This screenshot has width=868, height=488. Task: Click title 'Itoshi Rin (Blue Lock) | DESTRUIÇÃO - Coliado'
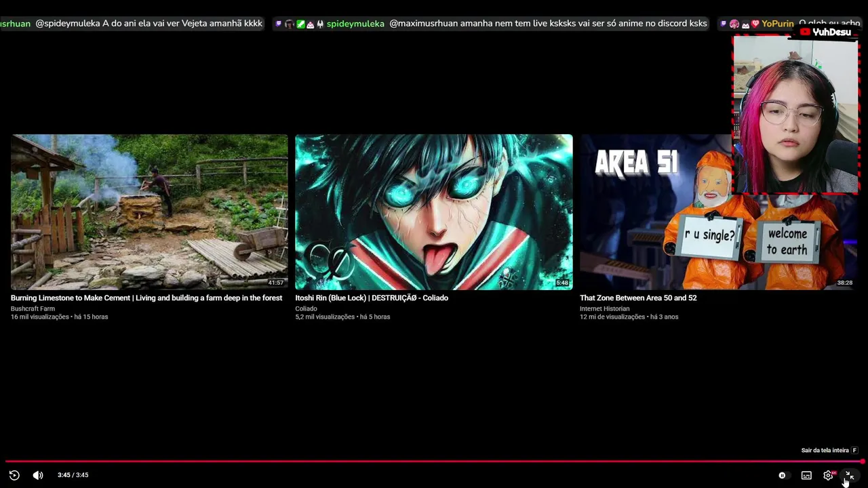click(x=372, y=298)
